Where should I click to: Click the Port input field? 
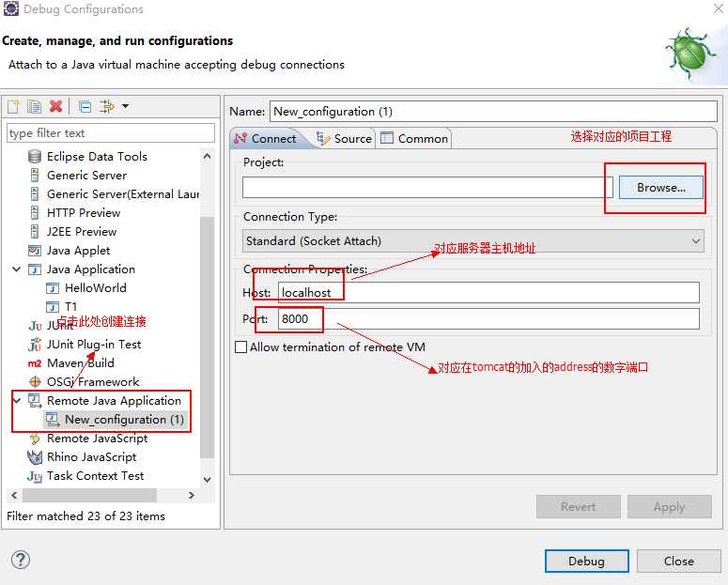(488, 319)
